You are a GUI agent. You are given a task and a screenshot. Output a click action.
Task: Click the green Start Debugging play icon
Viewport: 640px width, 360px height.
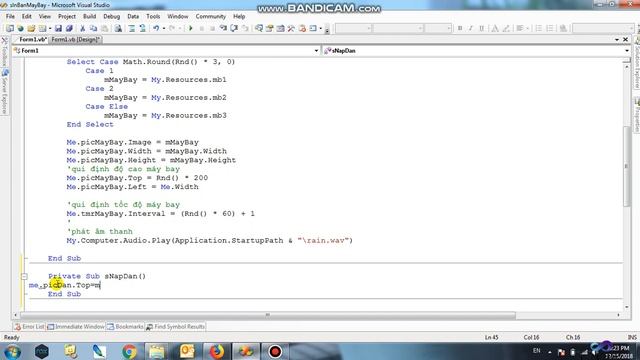[190, 28]
